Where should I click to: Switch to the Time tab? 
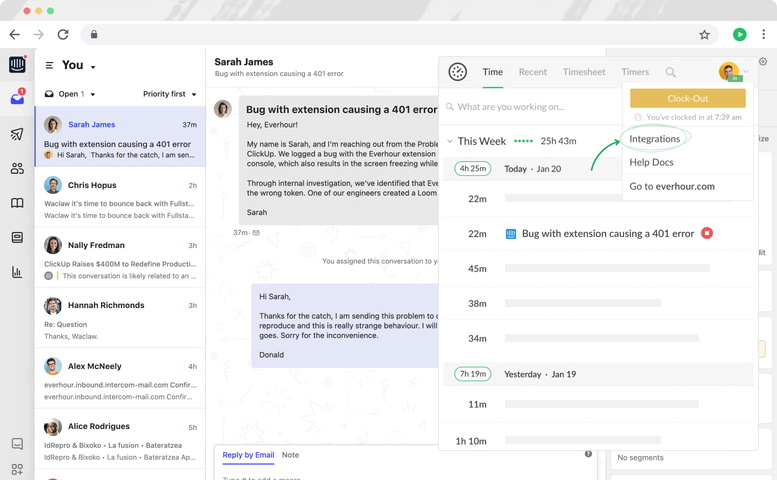pos(493,72)
